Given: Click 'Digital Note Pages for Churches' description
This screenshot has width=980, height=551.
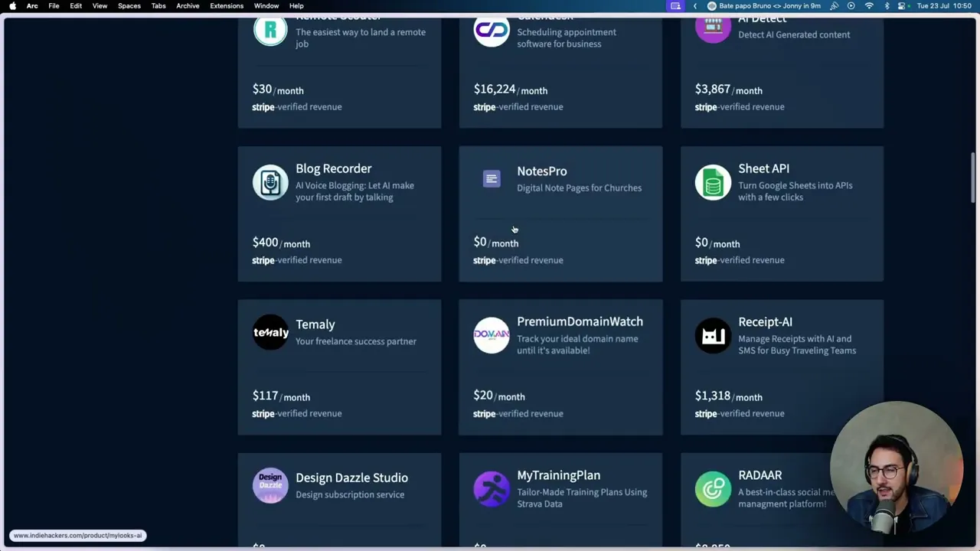Looking at the screenshot, I should 579,188.
